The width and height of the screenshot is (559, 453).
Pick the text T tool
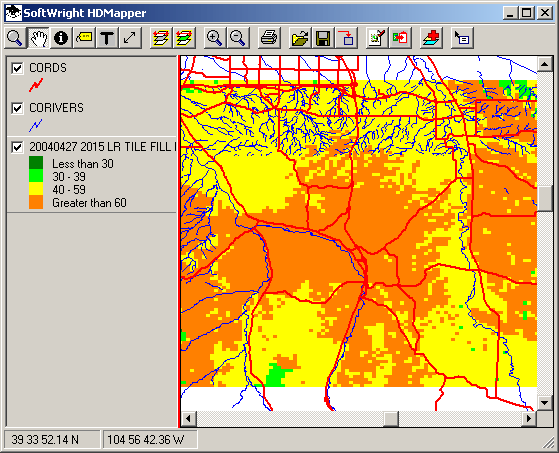pyautogui.click(x=107, y=38)
